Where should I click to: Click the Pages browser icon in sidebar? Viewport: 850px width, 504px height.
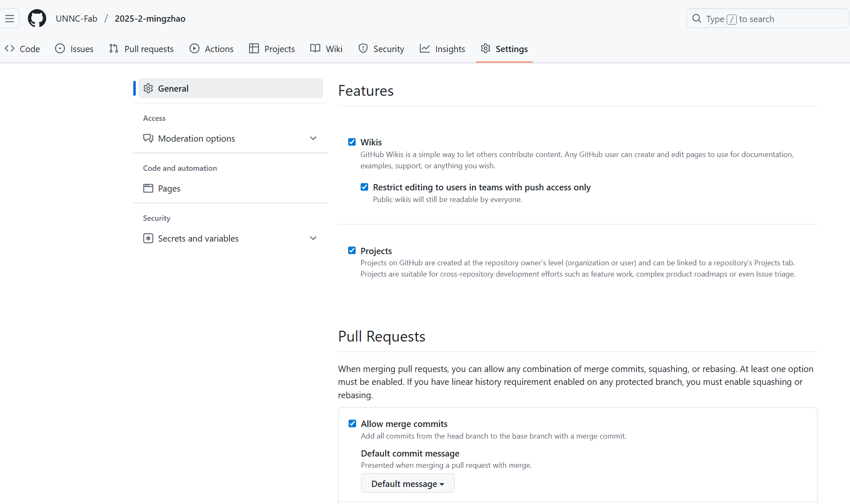point(148,188)
